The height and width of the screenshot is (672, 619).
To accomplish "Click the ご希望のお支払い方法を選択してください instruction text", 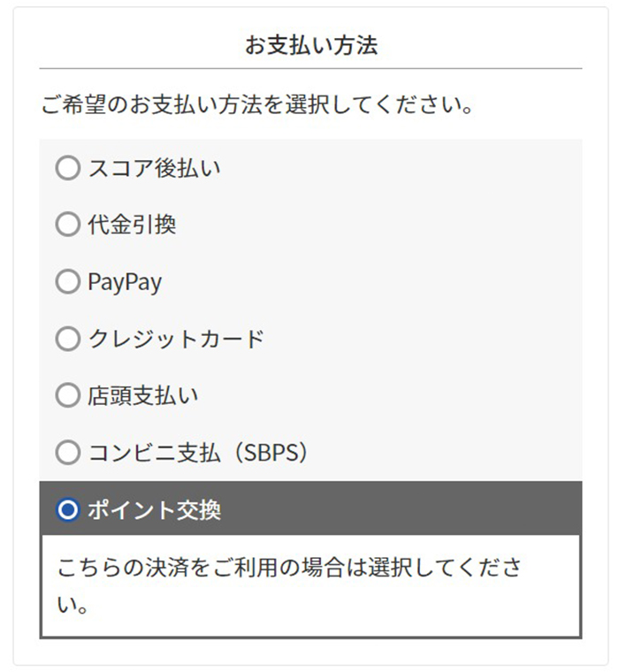I will click(x=256, y=106).
